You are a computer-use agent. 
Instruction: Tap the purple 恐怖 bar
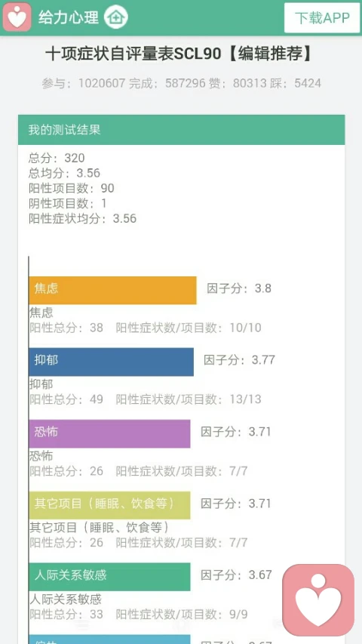click(x=109, y=433)
